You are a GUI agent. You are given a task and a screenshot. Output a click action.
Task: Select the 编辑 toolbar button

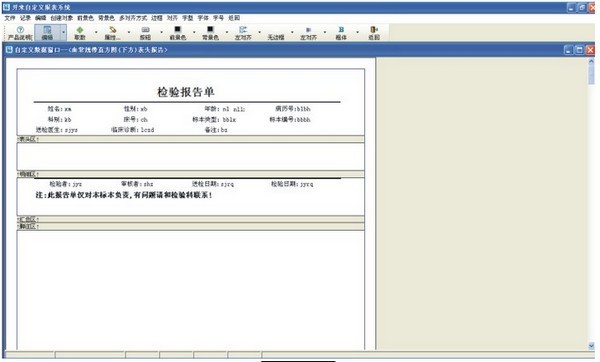point(47,33)
